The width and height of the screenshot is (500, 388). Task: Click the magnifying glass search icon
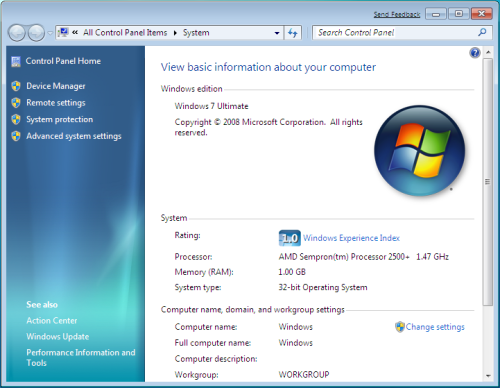point(482,32)
